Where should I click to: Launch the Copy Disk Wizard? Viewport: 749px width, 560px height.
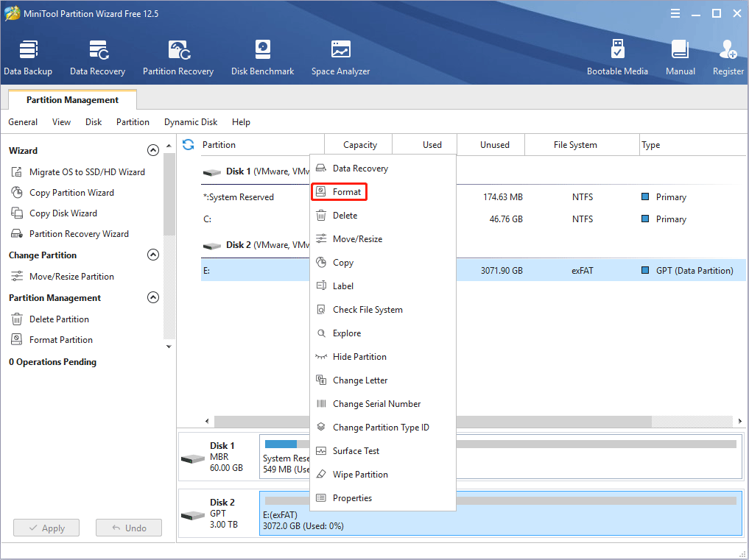54,213
